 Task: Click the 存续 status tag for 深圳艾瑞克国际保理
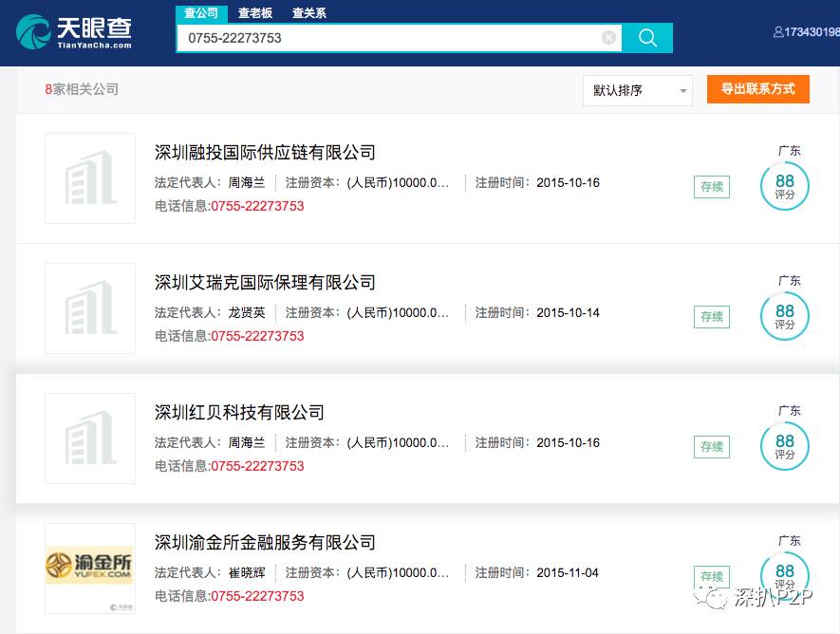click(712, 317)
